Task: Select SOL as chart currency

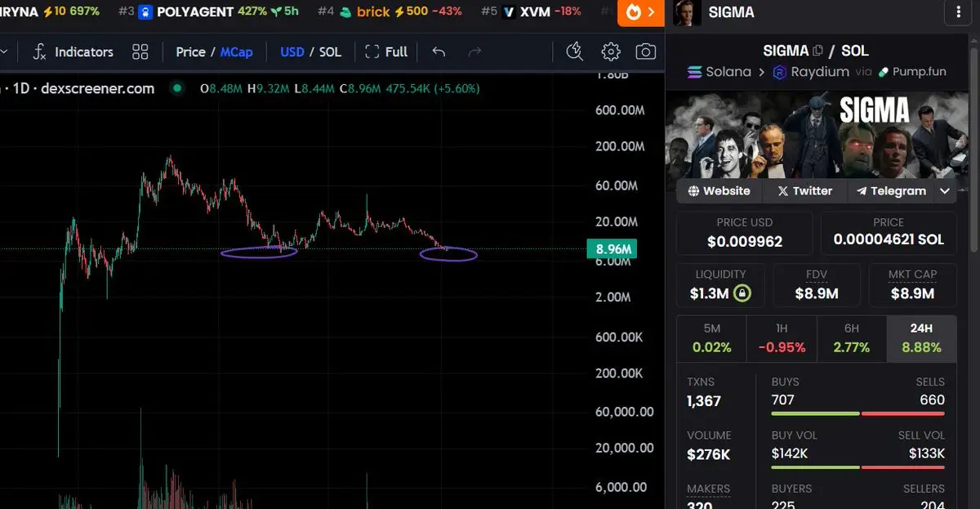Action: point(330,51)
